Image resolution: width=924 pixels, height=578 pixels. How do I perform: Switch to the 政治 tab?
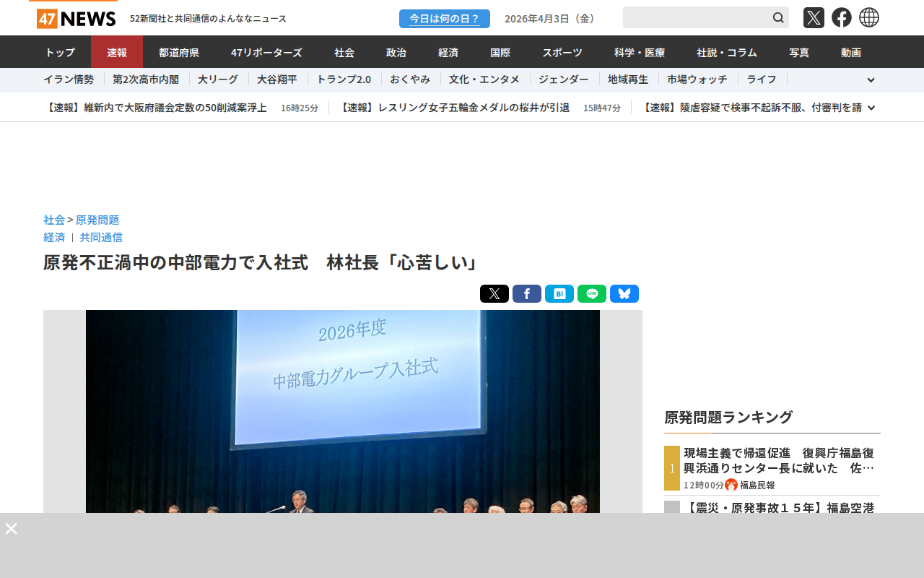[396, 52]
